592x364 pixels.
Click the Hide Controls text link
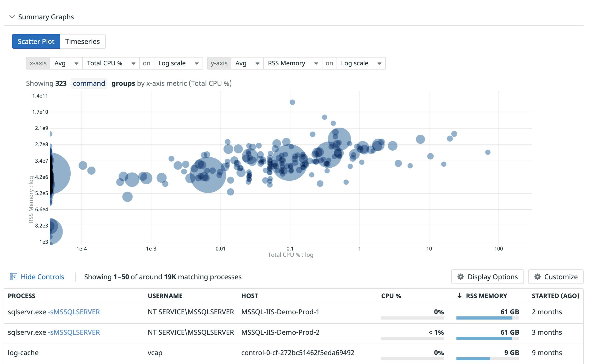coord(43,276)
